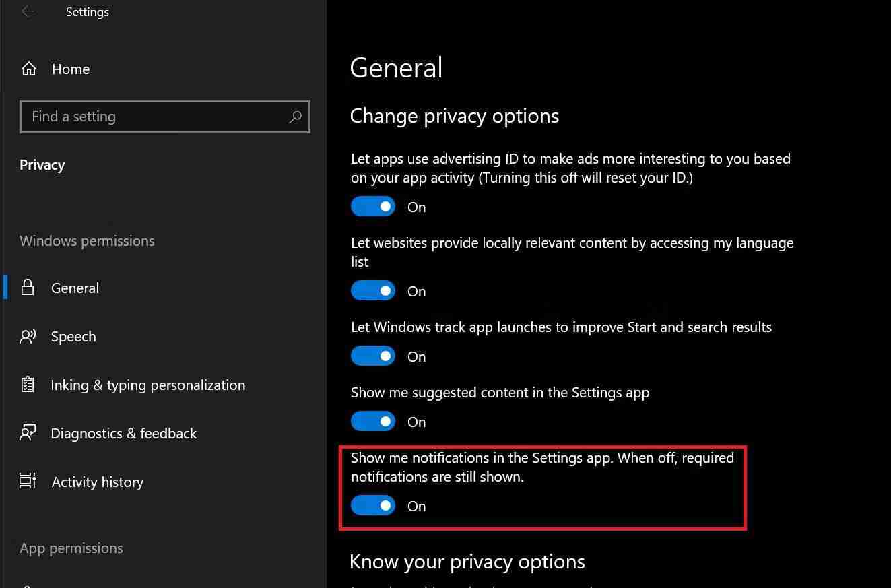Navigate to Activity history settings
Viewport: 891px width, 588px height.
[97, 482]
